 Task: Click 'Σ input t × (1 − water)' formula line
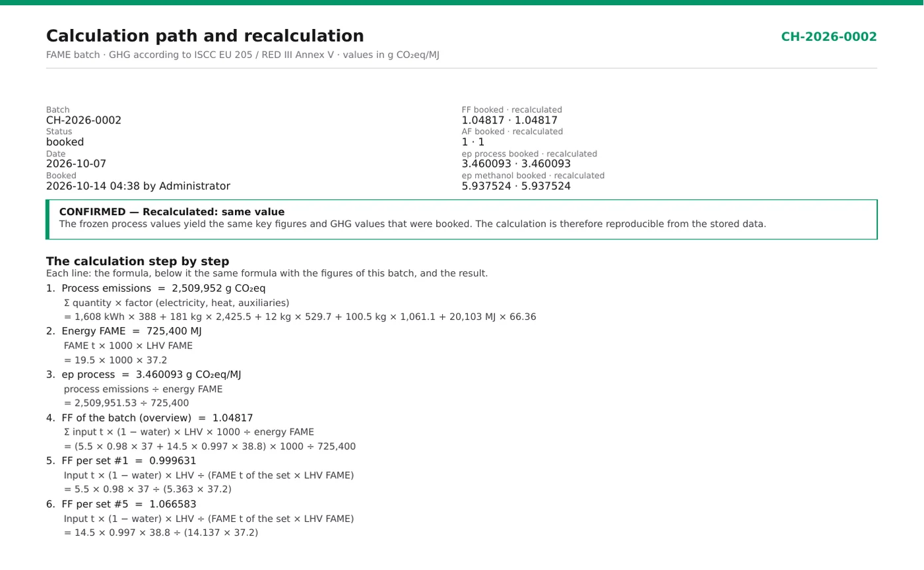click(189, 433)
